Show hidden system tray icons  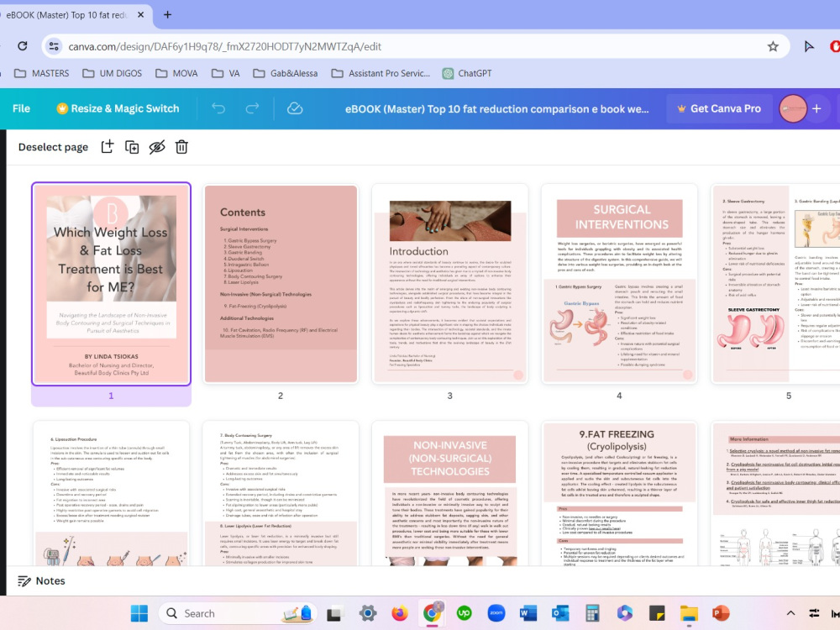tap(790, 613)
